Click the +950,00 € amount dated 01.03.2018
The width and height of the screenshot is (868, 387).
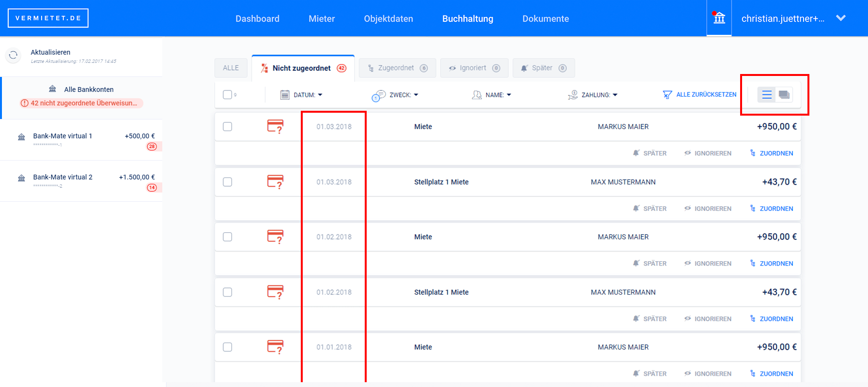tap(776, 127)
